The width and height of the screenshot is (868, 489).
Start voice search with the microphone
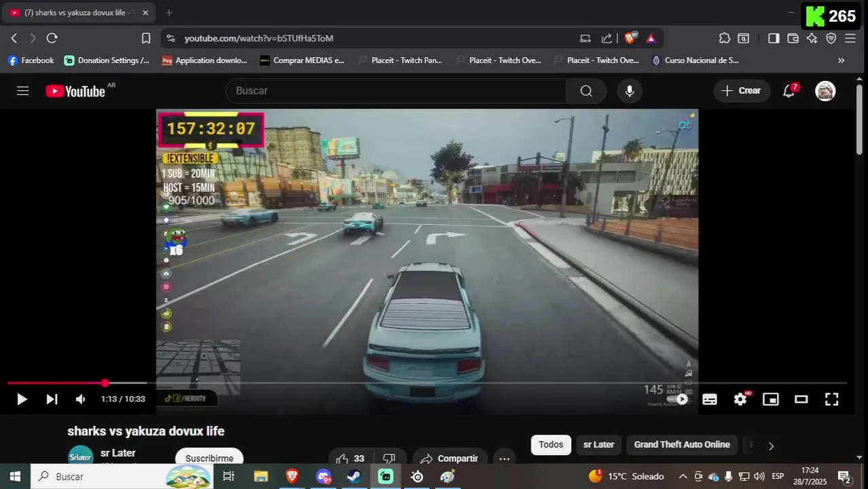coord(630,91)
